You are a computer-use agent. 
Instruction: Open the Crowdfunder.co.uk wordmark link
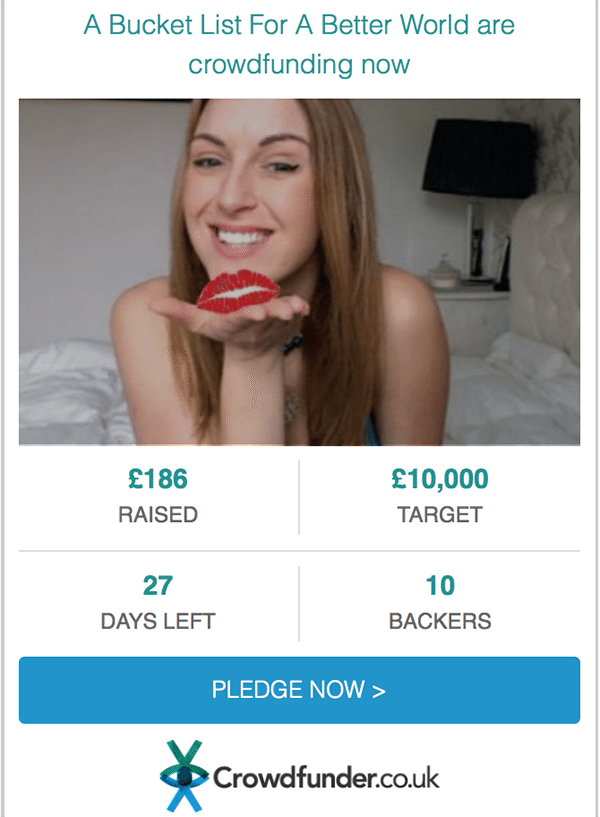pos(325,778)
